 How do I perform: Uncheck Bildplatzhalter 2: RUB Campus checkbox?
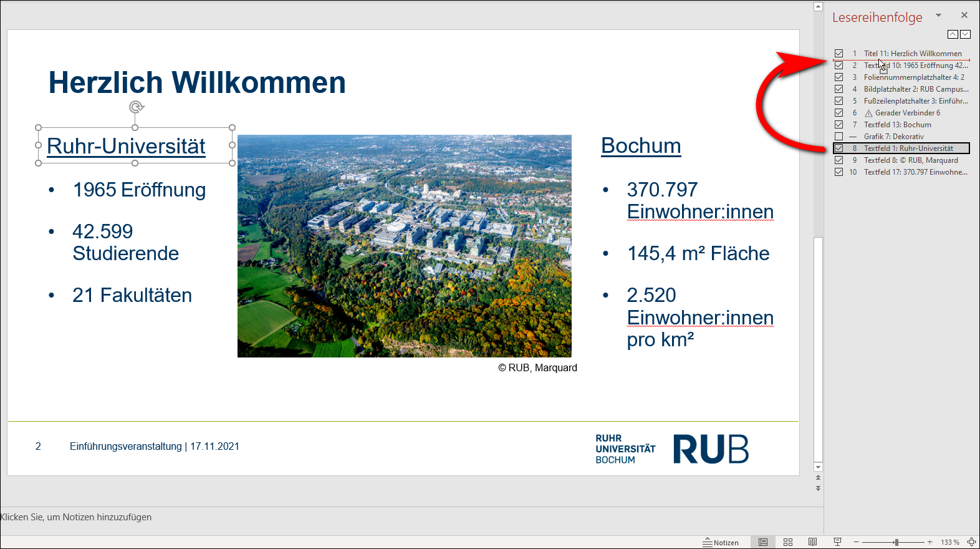pyautogui.click(x=838, y=89)
